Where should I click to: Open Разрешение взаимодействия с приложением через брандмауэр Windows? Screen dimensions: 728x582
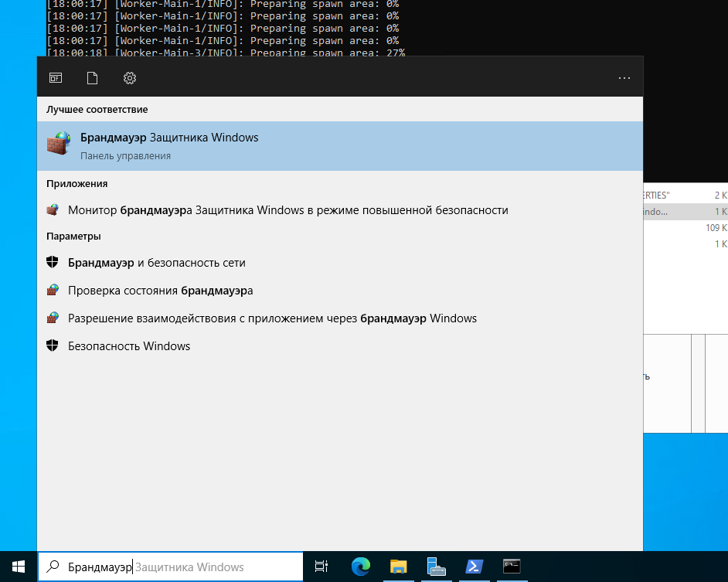coord(340,318)
